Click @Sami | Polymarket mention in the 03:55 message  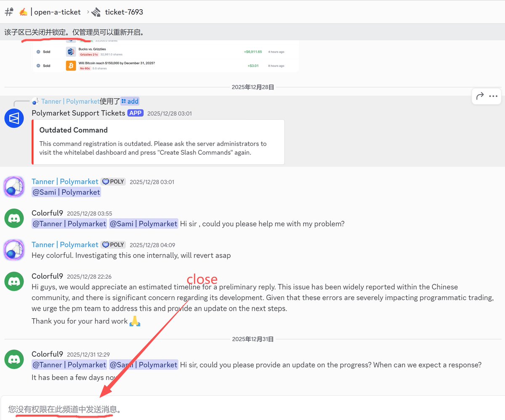click(144, 224)
